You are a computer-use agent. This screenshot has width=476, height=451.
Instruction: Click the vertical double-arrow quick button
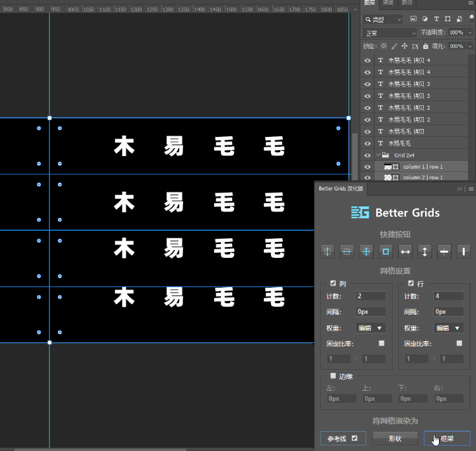(x=424, y=251)
